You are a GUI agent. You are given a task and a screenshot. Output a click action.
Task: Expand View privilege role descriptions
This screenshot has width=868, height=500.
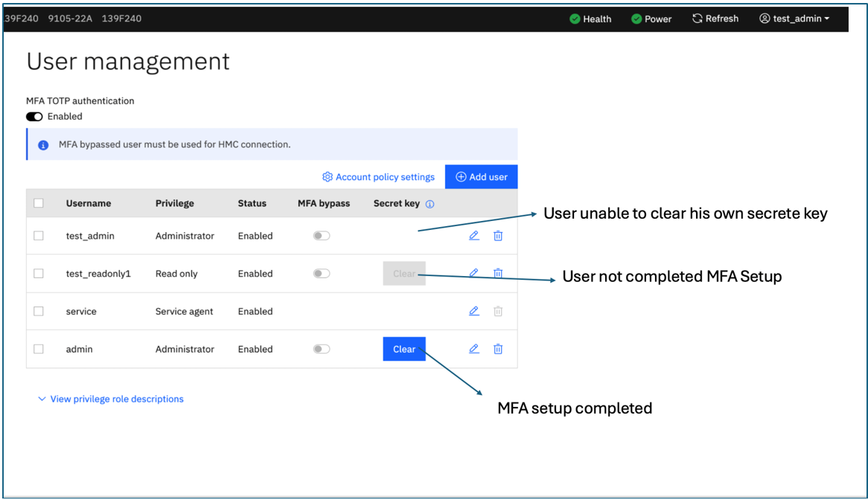point(115,399)
